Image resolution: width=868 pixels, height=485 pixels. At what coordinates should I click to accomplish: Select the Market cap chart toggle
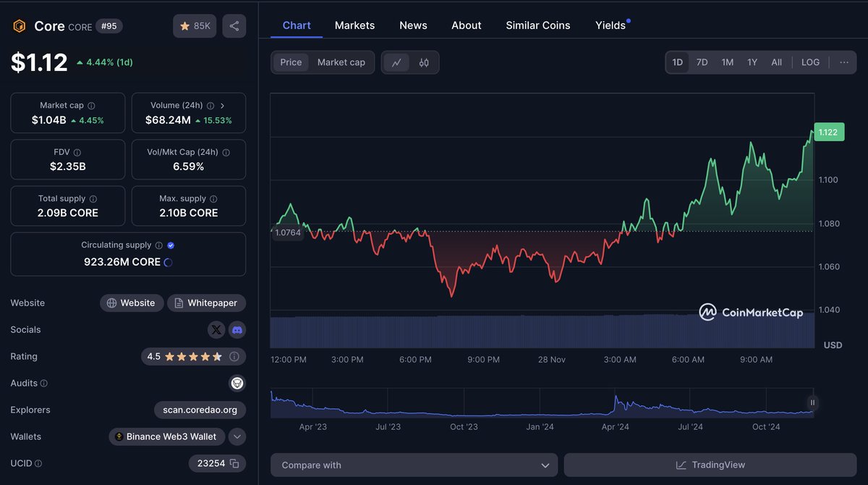[x=341, y=62]
